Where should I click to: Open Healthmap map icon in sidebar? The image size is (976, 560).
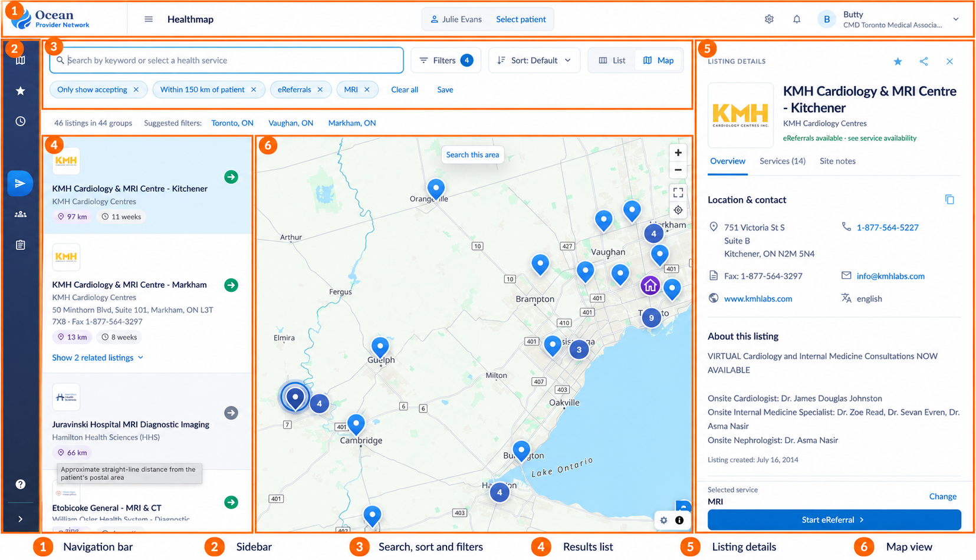pyautogui.click(x=21, y=60)
